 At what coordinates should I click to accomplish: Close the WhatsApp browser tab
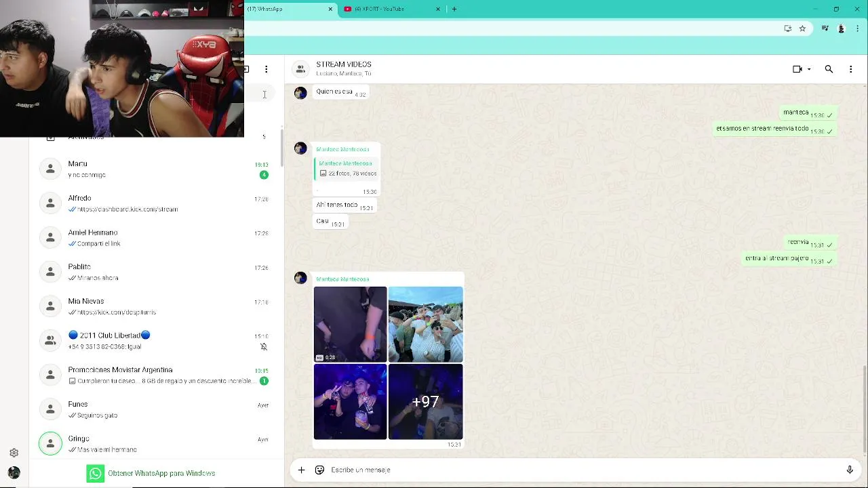click(330, 9)
